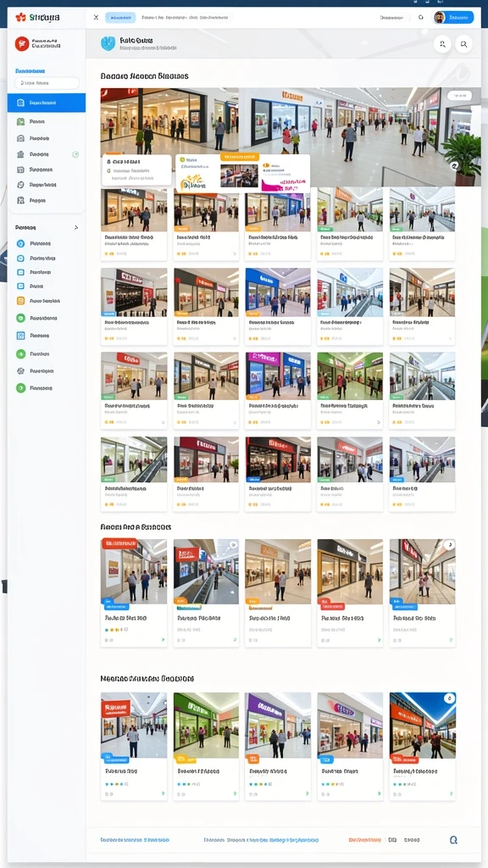Click the blue shield icon in page header
488x868 pixels.
pos(108,44)
